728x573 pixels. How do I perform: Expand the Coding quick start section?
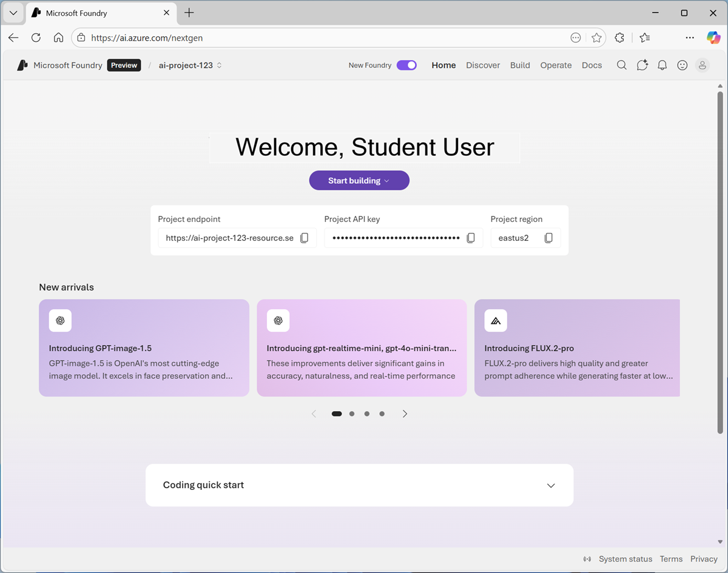point(551,485)
